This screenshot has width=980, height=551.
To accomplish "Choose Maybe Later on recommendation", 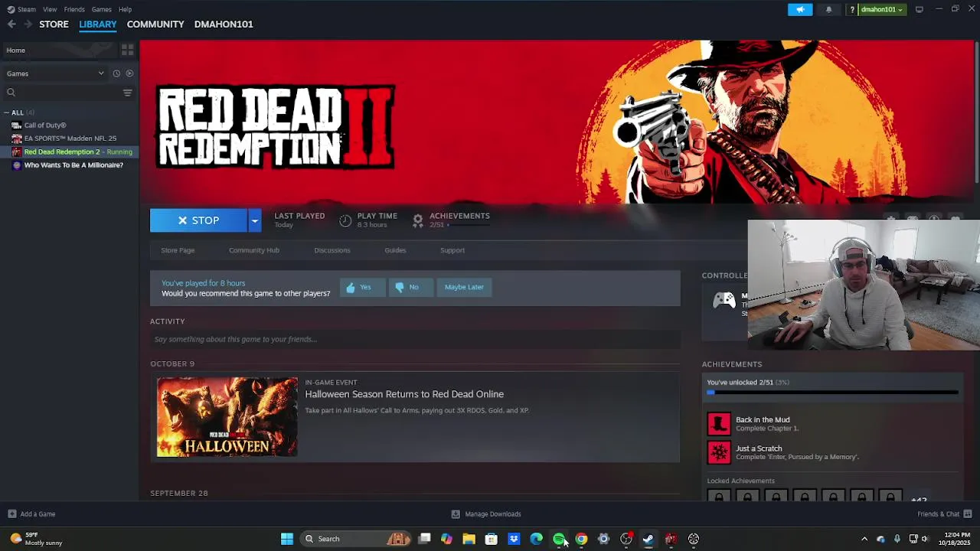I will click(x=464, y=287).
